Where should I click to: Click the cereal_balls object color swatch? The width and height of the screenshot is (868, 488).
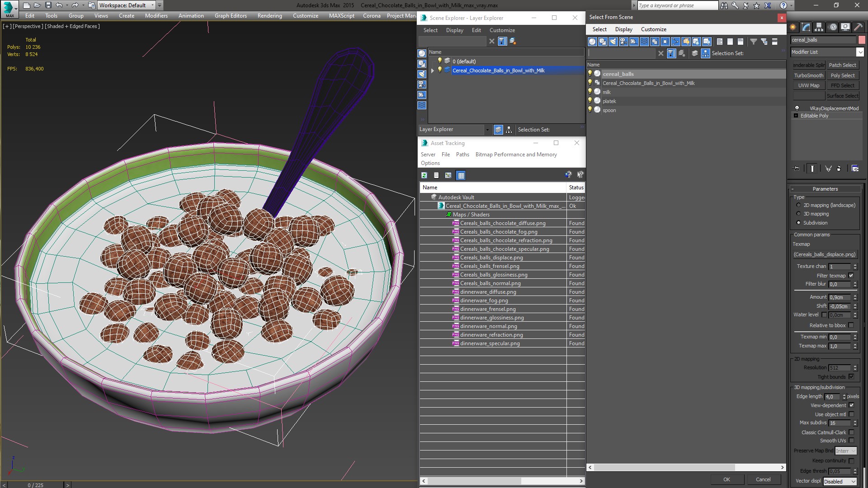(x=862, y=40)
